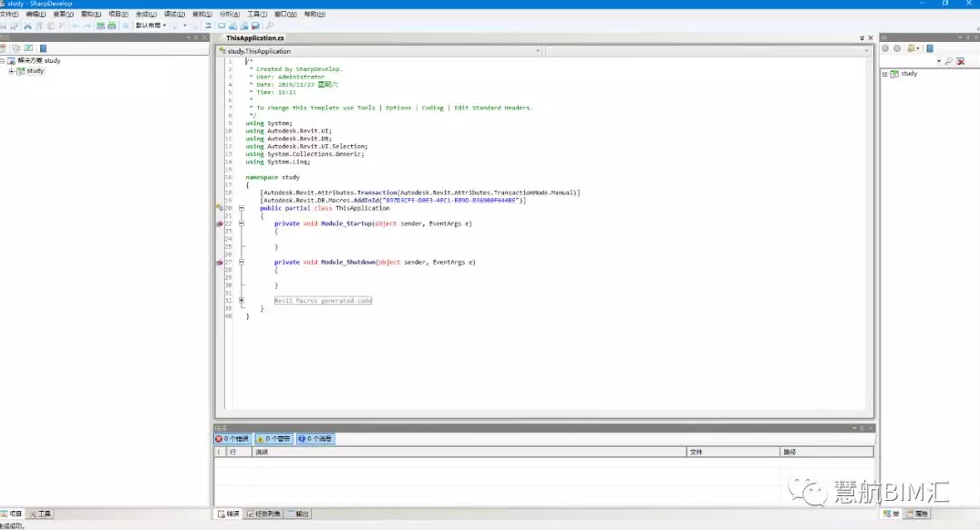The height and width of the screenshot is (530, 980).
Task: Toggle the warnings filter button
Action: click(x=273, y=439)
